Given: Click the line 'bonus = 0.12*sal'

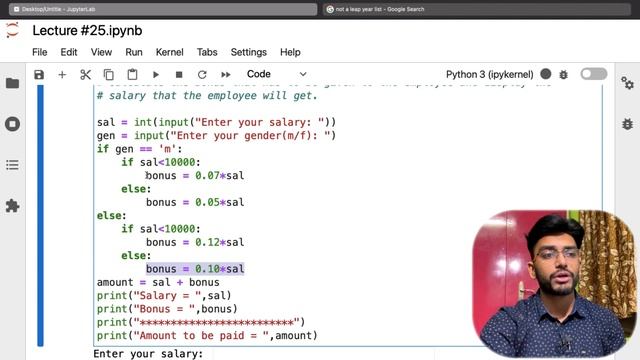Looking at the screenshot, I should click(195, 242).
